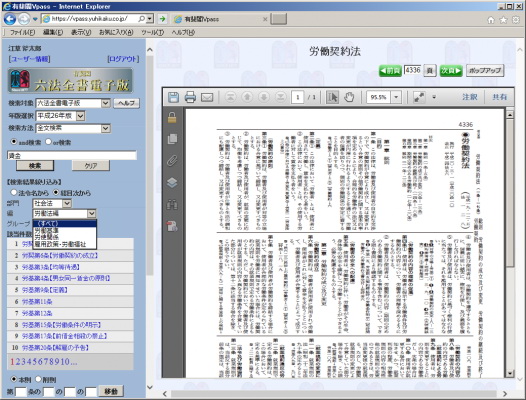Select 細目次から radio button

point(55,193)
